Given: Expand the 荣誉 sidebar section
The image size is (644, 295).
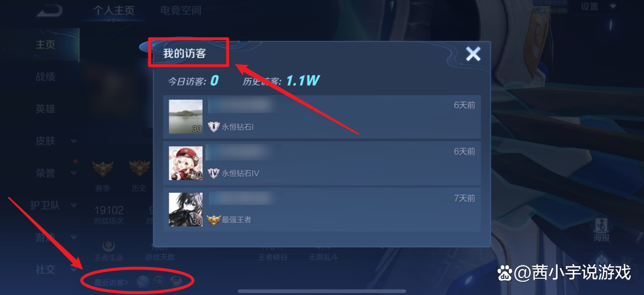Looking at the screenshot, I should pos(56,173).
